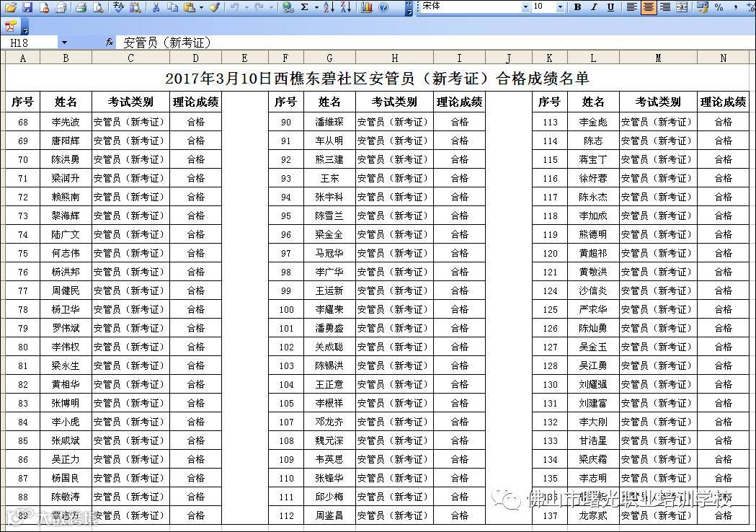Copy selection with the Copy icon

click(173, 6)
